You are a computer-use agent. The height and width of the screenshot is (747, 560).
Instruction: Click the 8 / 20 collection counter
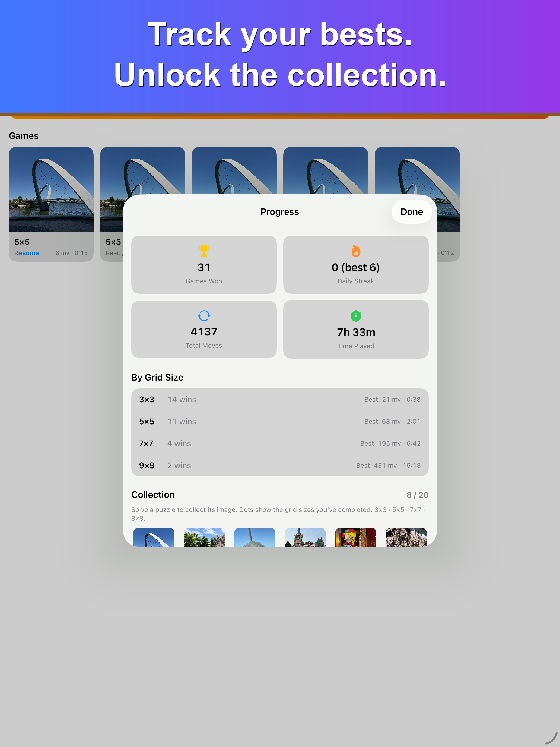click(417, 495)
